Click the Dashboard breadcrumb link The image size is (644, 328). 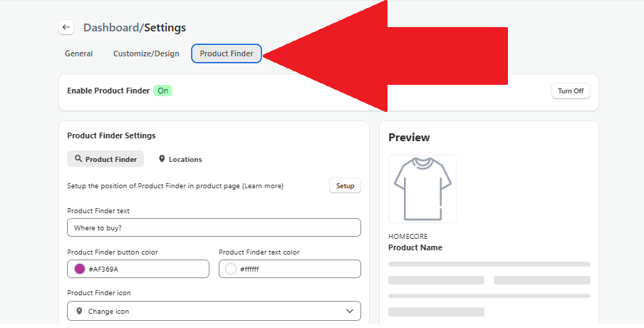pyautogui.click(x=110, y=28)
